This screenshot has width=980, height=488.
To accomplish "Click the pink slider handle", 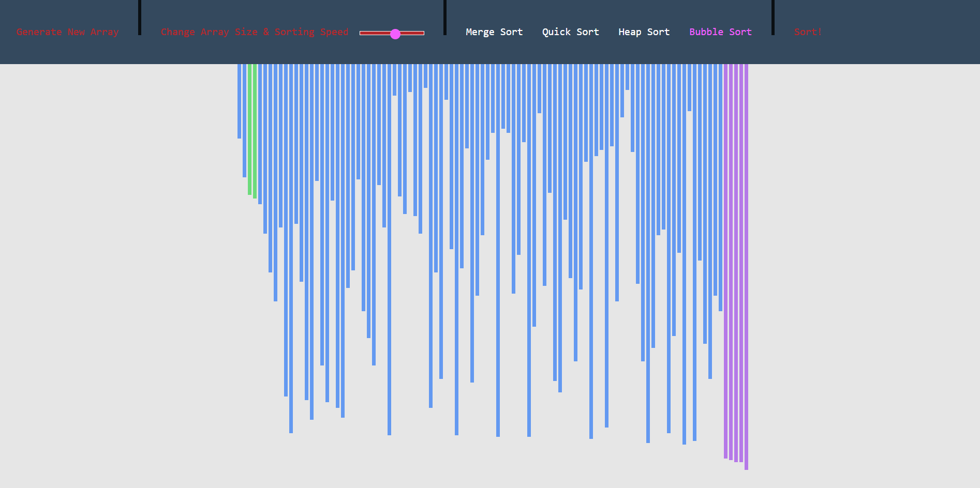I will click(x=395, y=34).
